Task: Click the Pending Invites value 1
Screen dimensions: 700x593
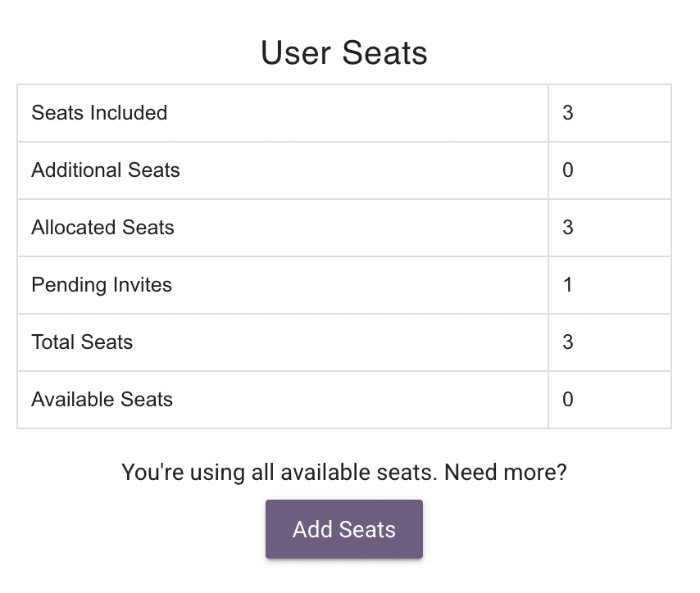Action: pos(568,285)
